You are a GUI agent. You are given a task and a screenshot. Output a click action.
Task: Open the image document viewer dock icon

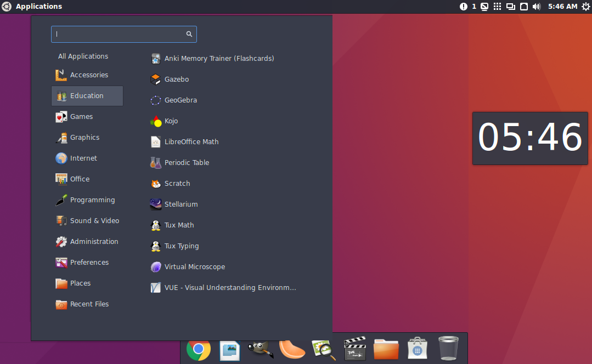(229, 350)
